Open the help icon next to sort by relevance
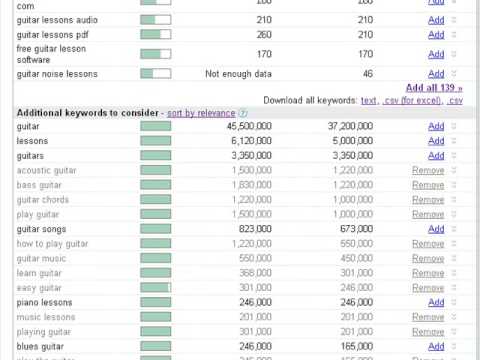 [243, 113]
